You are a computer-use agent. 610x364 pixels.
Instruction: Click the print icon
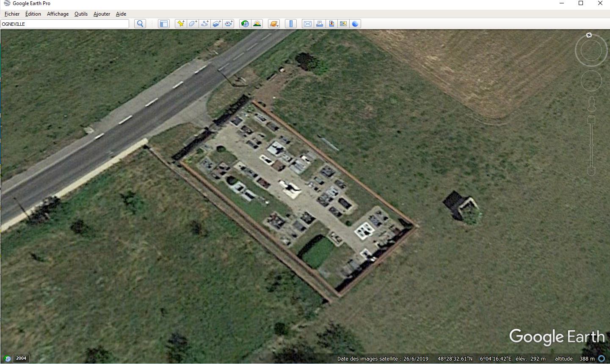coord(320,24)
